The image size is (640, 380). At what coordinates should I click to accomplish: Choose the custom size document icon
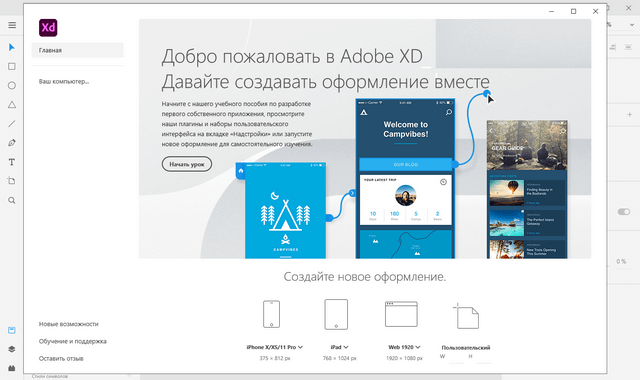coord(466,316)
